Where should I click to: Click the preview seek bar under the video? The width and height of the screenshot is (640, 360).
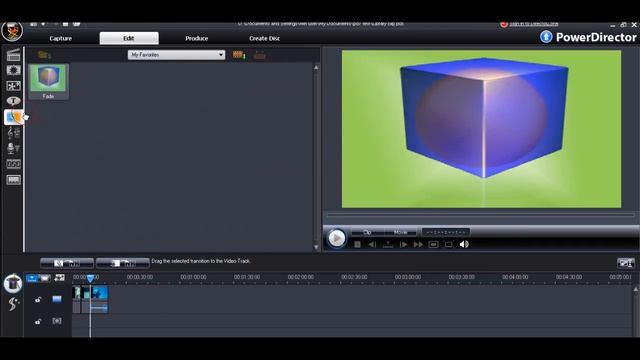tap(481, 214)
